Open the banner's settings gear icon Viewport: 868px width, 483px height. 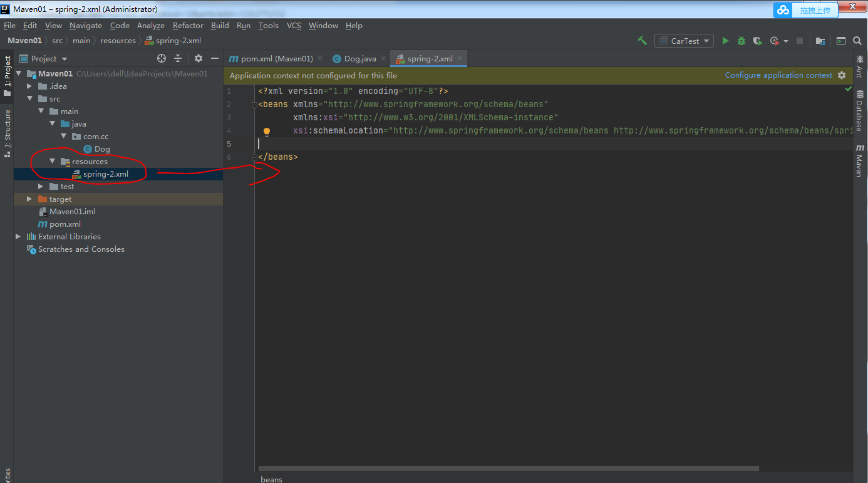842,75
